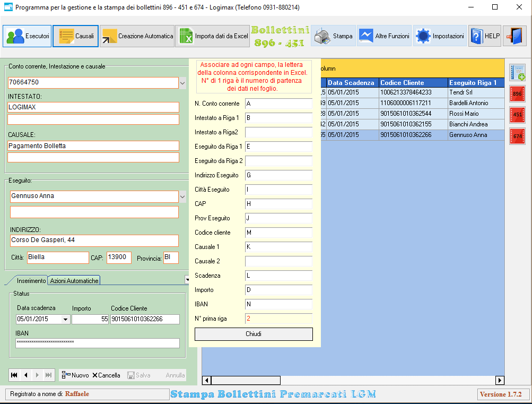
Task: Open Impostazioni settings
Action: coord(440,36)
